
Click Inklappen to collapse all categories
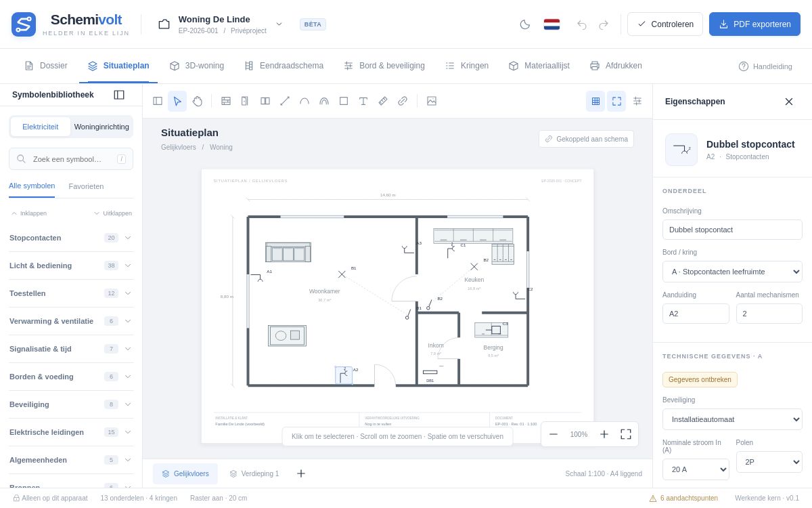pos(29,213)
